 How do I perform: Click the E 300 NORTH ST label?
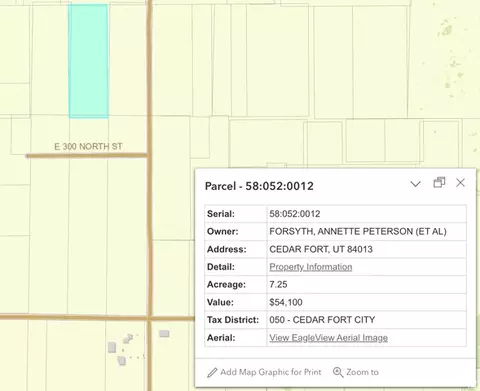click(x=88, y=146)
